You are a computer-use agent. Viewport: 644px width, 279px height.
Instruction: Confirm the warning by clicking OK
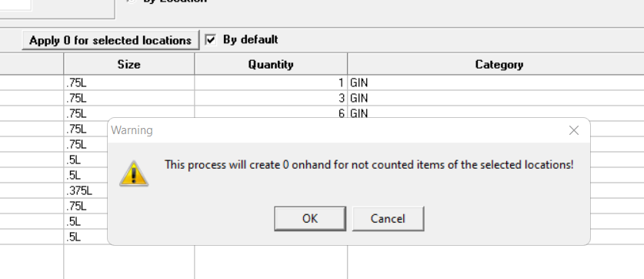pos(310,219)
